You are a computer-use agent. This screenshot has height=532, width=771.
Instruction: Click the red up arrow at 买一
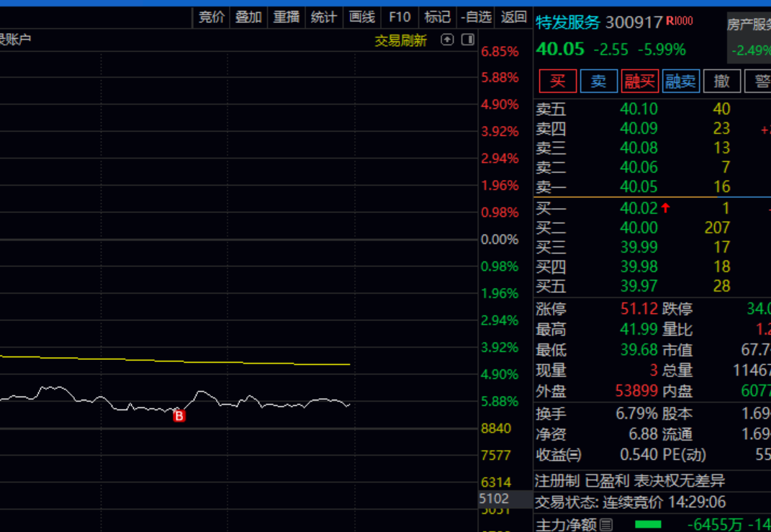point(665,208)
